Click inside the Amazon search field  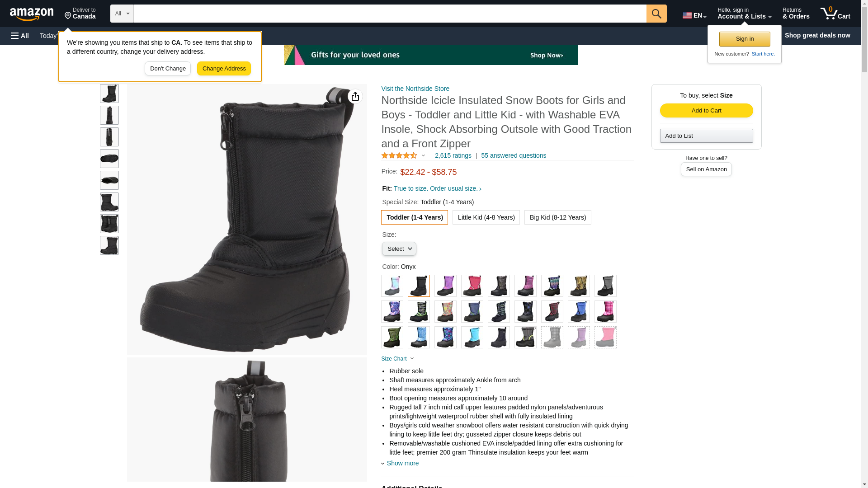coord(390,14)
